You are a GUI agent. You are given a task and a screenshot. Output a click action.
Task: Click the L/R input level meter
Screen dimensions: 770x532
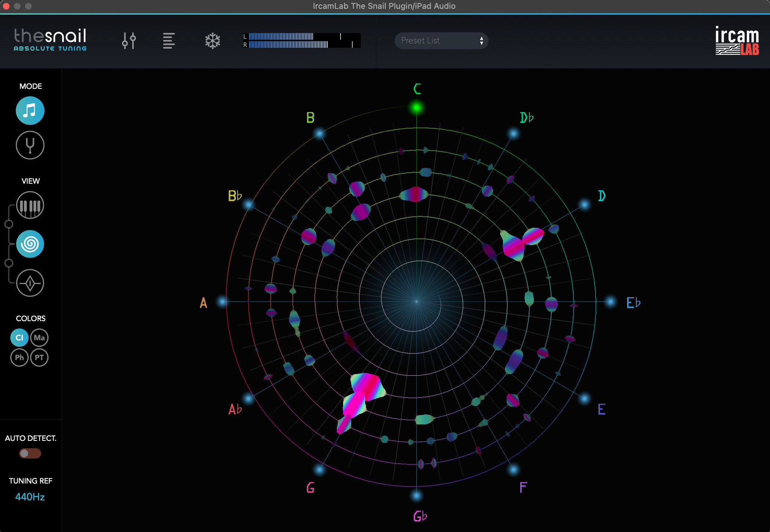point(302,40)
